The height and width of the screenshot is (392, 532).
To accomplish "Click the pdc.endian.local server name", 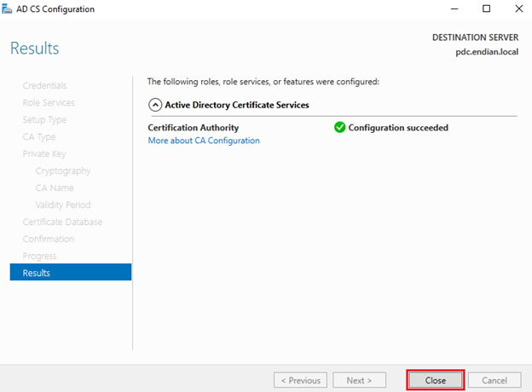I will 487,52.
